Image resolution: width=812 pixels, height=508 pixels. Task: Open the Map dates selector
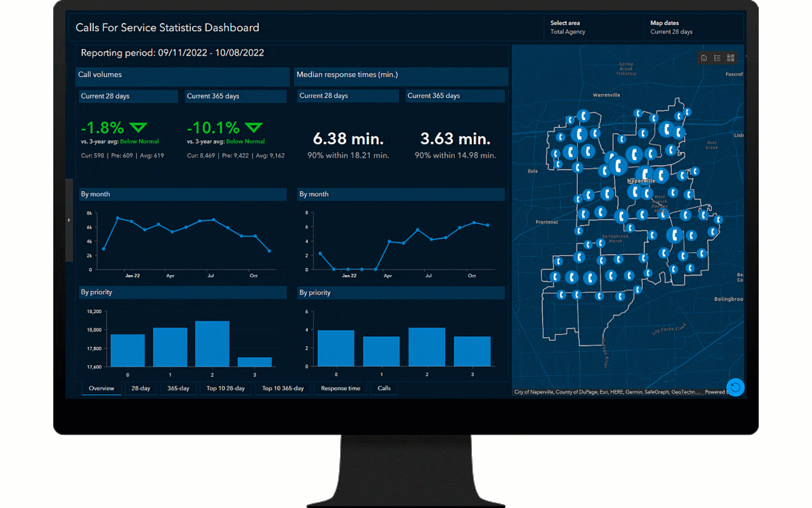coord(671,27)
